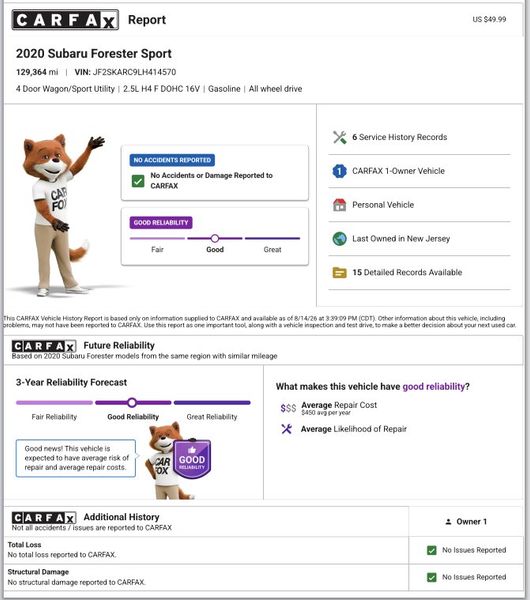Click the 3-Year Forecast slider handle

pos(132,403)
